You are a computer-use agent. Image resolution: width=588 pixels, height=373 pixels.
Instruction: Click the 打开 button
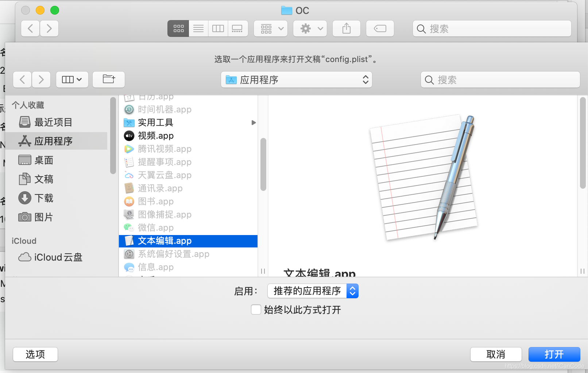pyautogui.click(x=554, y=354)
